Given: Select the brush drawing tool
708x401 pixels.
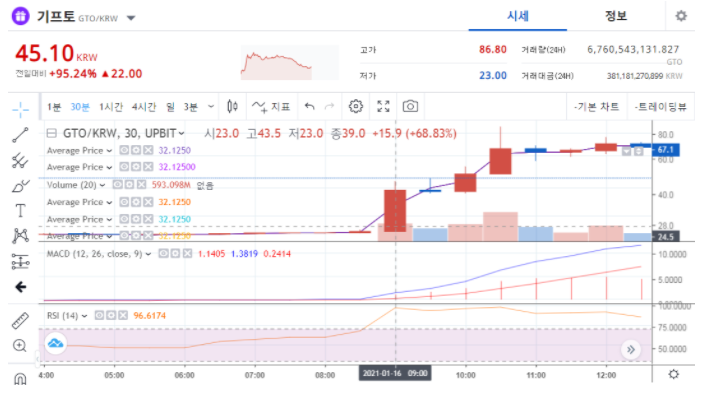Looking at the screenshot, I should tap(20, 186).
